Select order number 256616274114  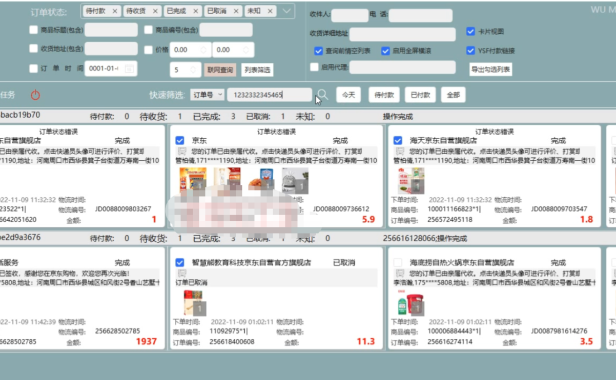pyautogui.click(x=450, y=341)
